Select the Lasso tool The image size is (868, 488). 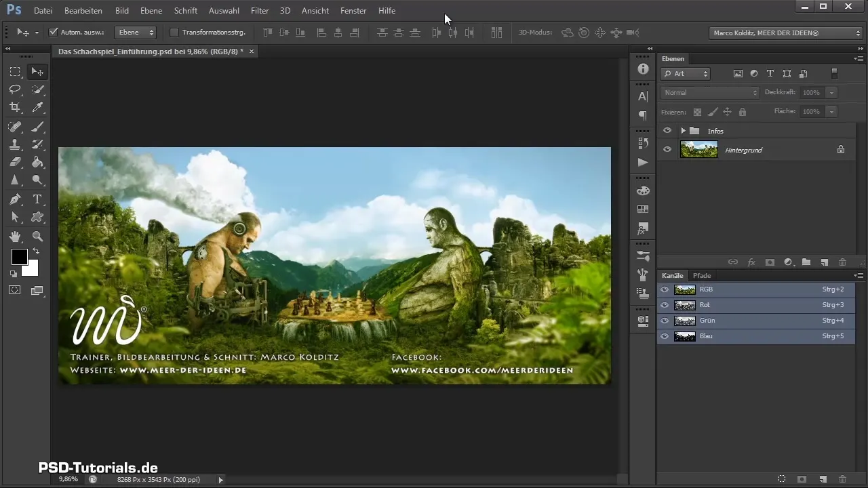click(x=15, y=89)
